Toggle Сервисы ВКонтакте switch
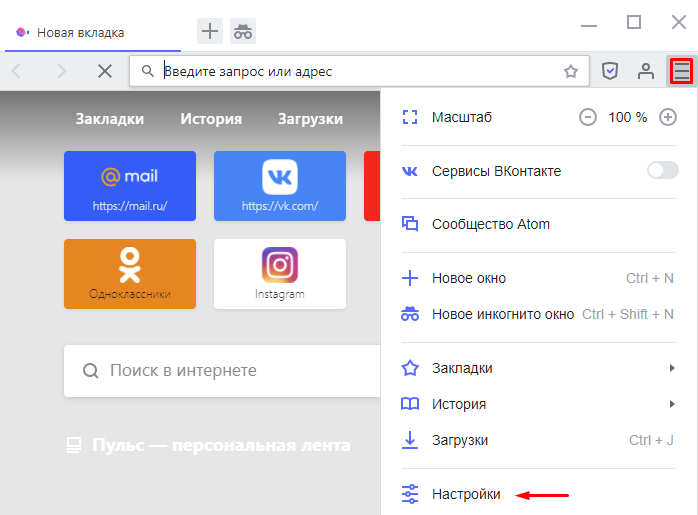 [x=663, y=170]
